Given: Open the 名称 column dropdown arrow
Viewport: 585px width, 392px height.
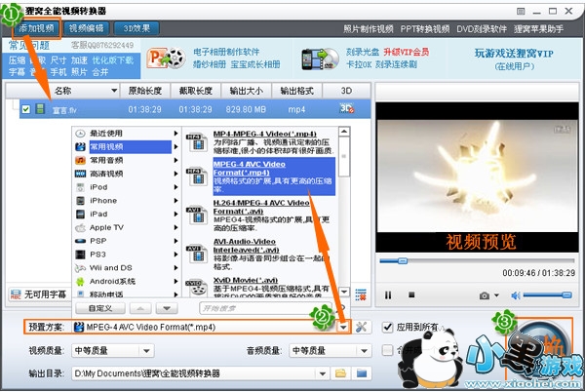Looking at the screenshot, I should click(x=114, y=91).
